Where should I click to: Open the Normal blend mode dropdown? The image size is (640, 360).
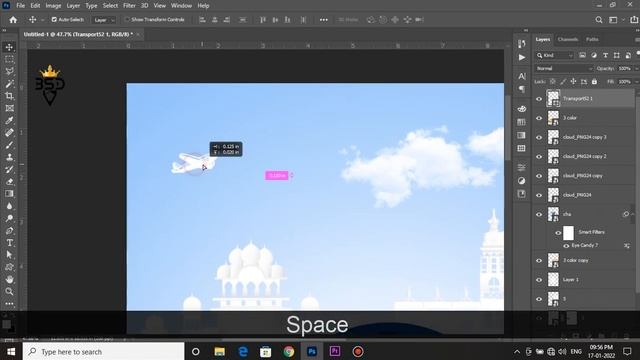tap(564, 69)
